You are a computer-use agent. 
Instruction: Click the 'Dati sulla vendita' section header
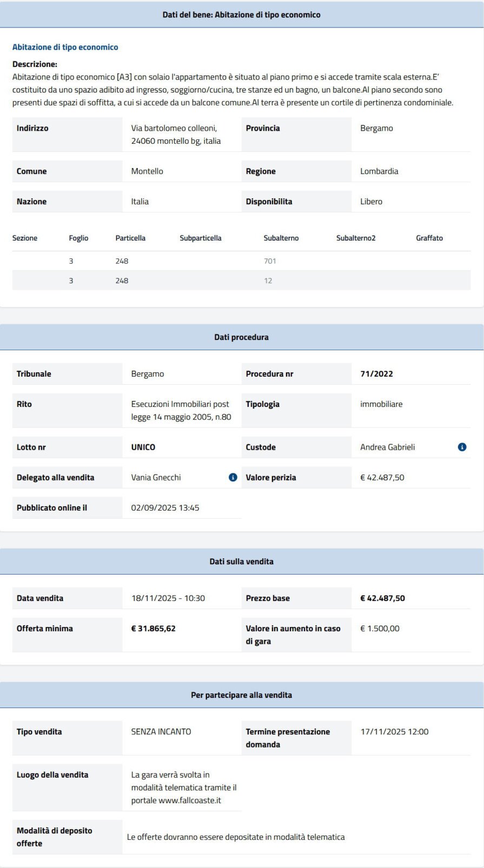click(241, 561)
